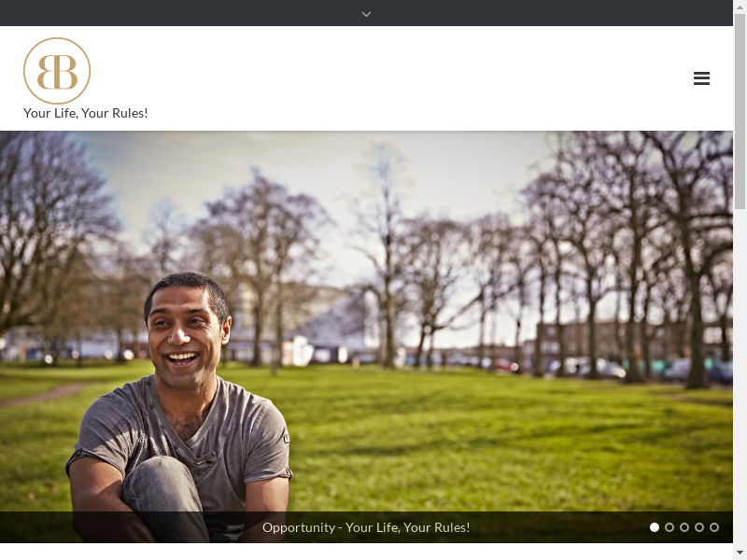Click the vertical scrollbar thumb
This screenshot has height=560, width=747.
[x=740, y=112]
